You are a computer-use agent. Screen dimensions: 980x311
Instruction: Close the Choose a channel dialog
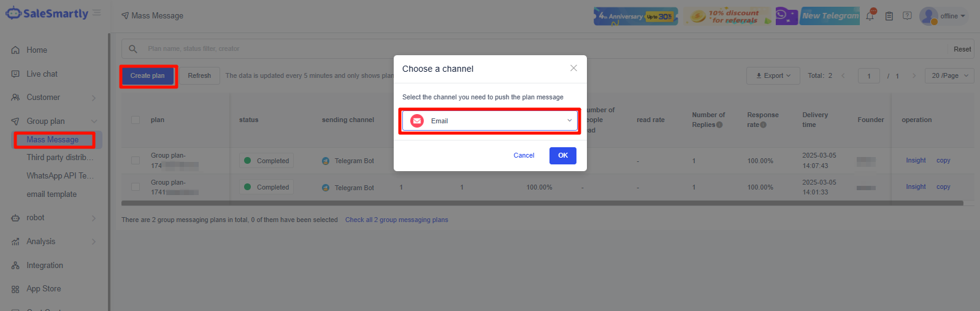[573, 68]
